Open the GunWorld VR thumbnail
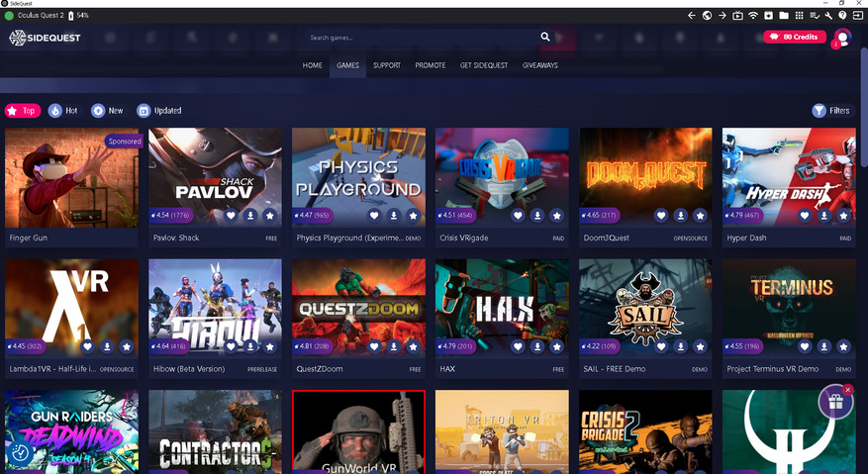Image resolution: width=868 pixels, height=474 pixels. [358, 431]
